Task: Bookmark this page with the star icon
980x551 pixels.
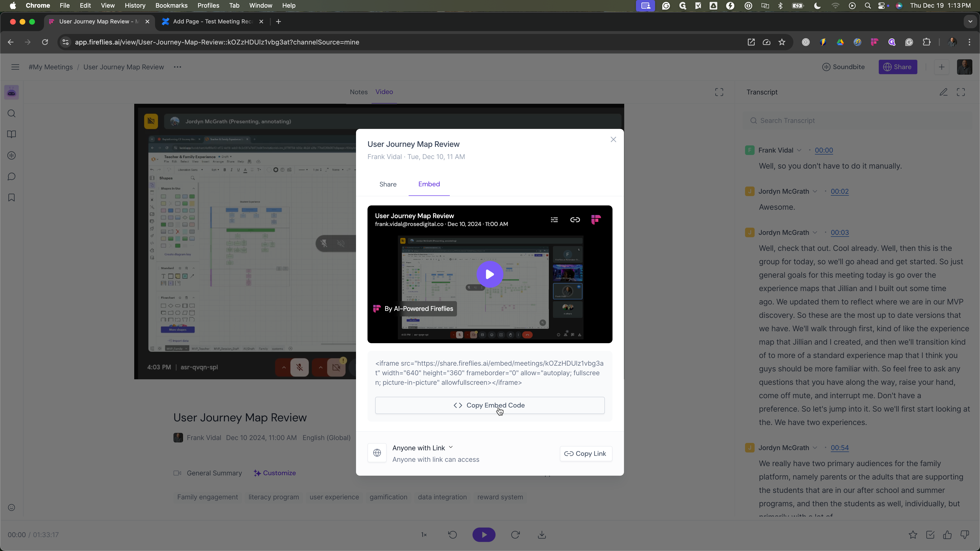Action: 782,42
